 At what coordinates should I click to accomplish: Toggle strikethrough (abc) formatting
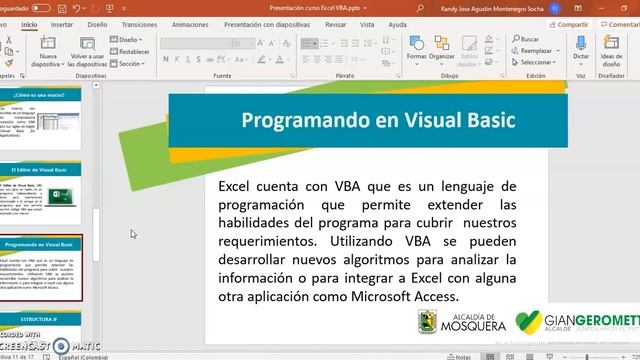coord(210,60)
